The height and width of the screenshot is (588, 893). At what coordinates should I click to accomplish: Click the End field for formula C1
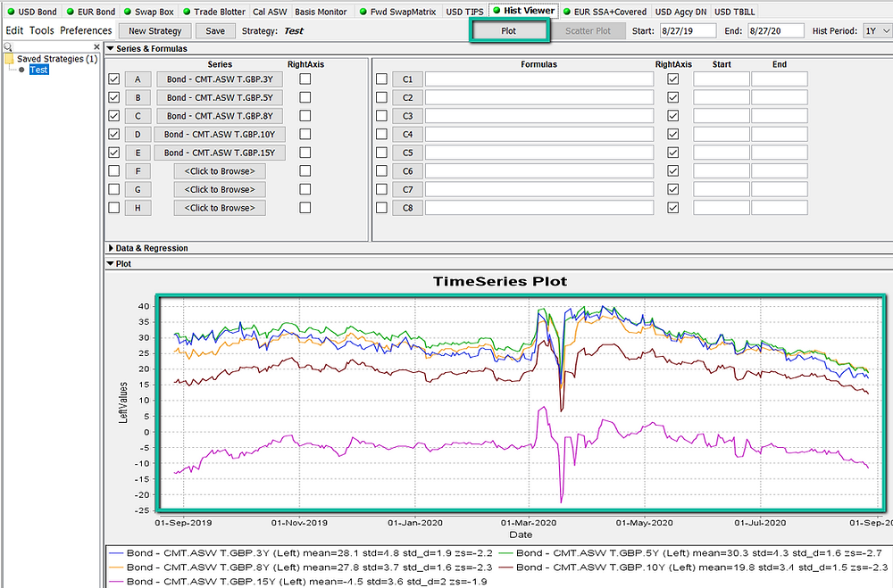pos(779,79)
